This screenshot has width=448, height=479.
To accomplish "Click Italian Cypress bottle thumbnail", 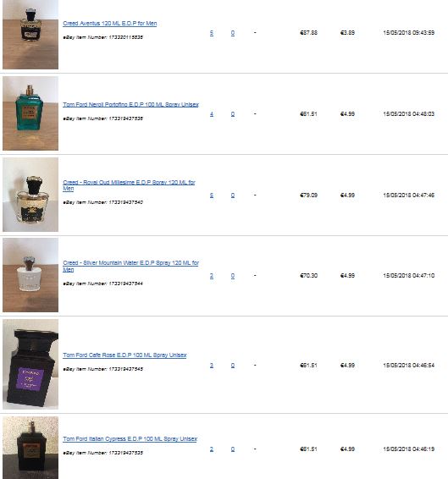I will coord(30,448).
